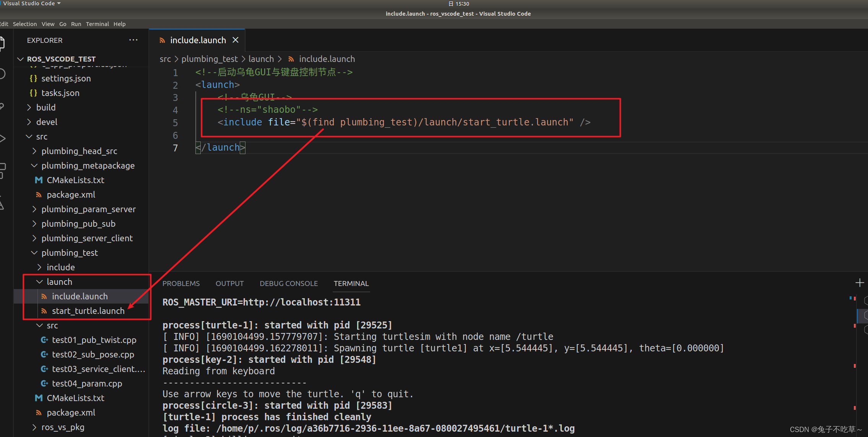Expand the devel folder

point(46,122)
